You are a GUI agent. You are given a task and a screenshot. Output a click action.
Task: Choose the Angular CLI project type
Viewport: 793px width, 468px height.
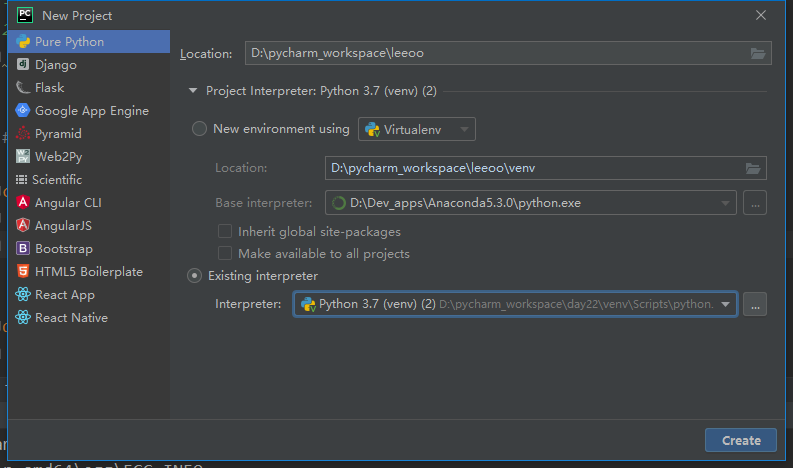(68, 203)
